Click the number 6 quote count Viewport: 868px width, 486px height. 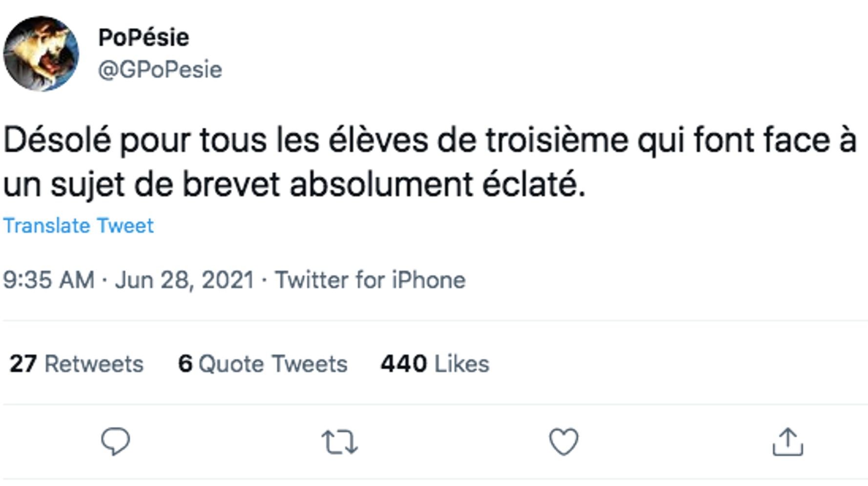pyautogui.click(x=185, y=364)
